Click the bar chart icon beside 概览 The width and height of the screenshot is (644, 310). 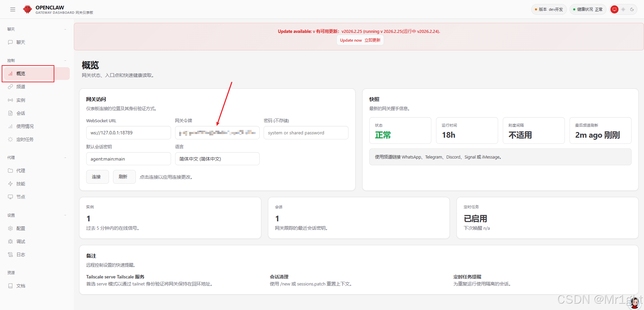coord(10,74)
